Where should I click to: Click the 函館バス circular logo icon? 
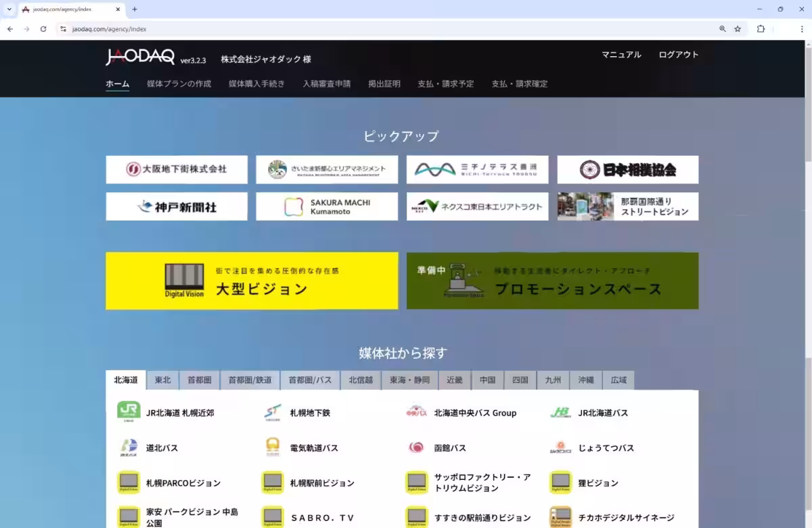[417, 447]
